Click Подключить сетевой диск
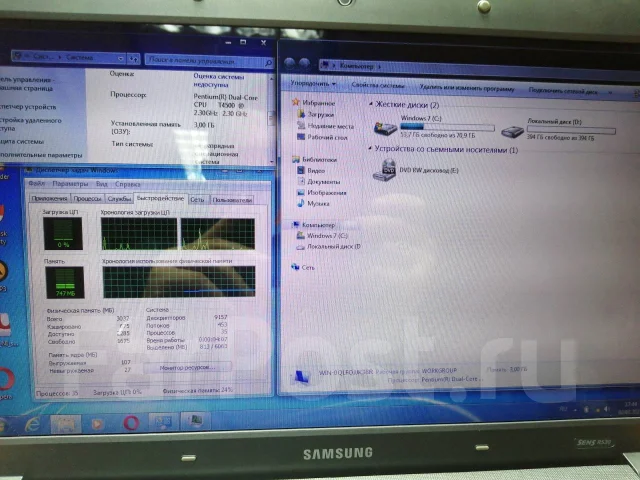The width and height of the screenshot is (640, 480). coord(563,91)
